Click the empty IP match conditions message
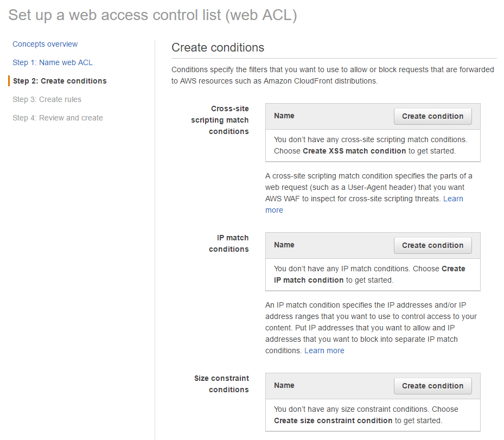The height and width of the screenshot is (440, 504). pyautogui.click(x=369, y=275)
